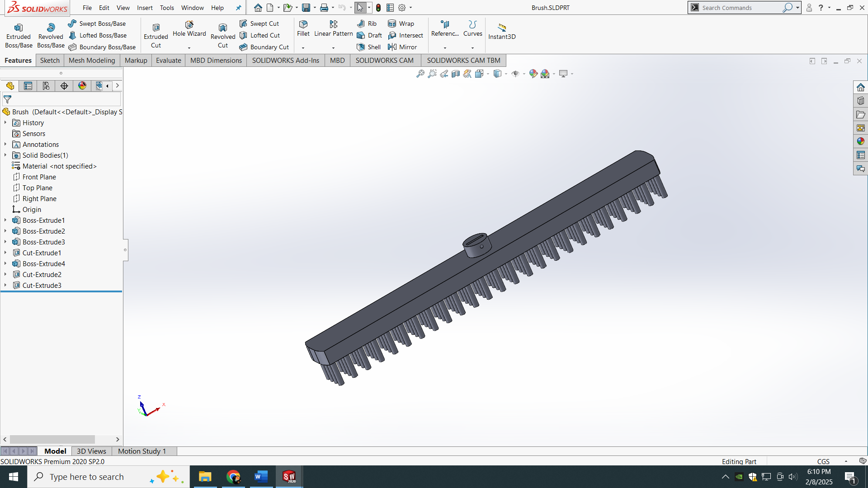Open the File menu
The image size is (868, 488).
point(87,8)
